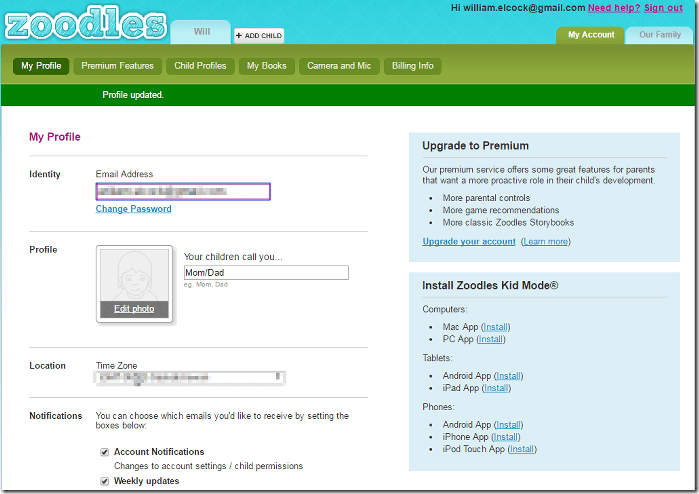Click the 'More parental controls' bullet text
This screenshot has height=494, width=699.
(486, 198)
